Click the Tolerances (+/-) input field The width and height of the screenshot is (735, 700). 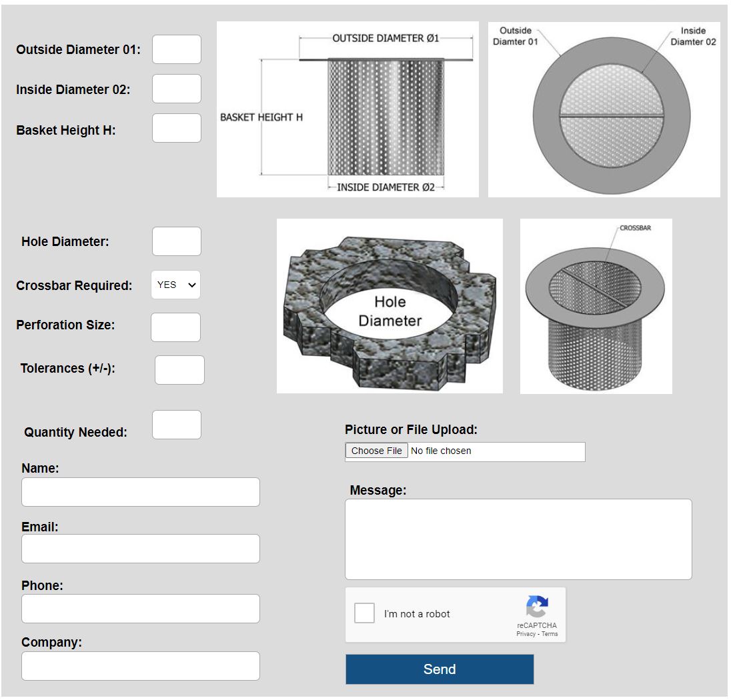[x=179, y=370]
